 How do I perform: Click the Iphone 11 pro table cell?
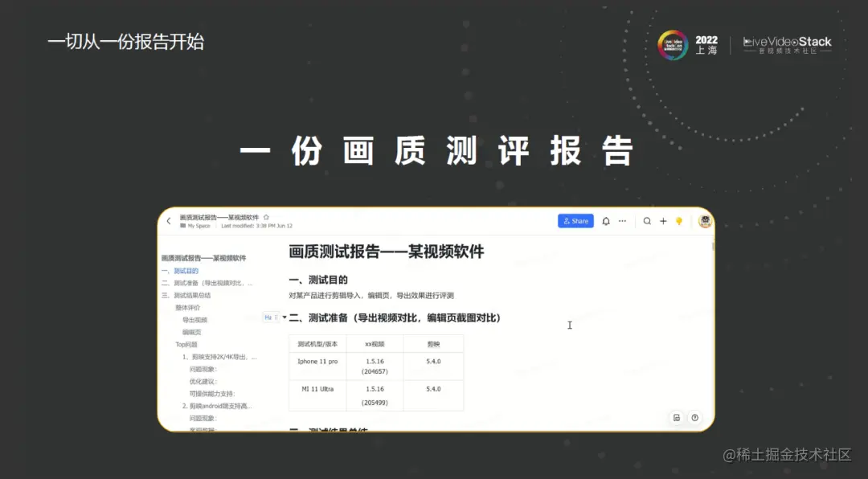tap(318, 362)
